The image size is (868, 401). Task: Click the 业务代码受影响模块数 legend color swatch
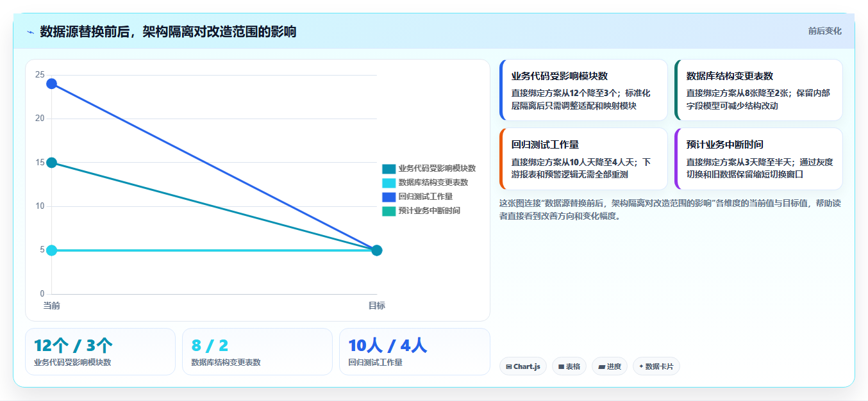388,168
